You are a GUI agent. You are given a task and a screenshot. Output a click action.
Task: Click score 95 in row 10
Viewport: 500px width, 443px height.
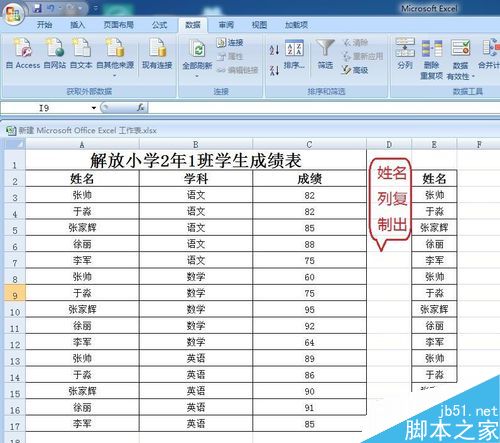pyautogui.click(x=309, y=310)
